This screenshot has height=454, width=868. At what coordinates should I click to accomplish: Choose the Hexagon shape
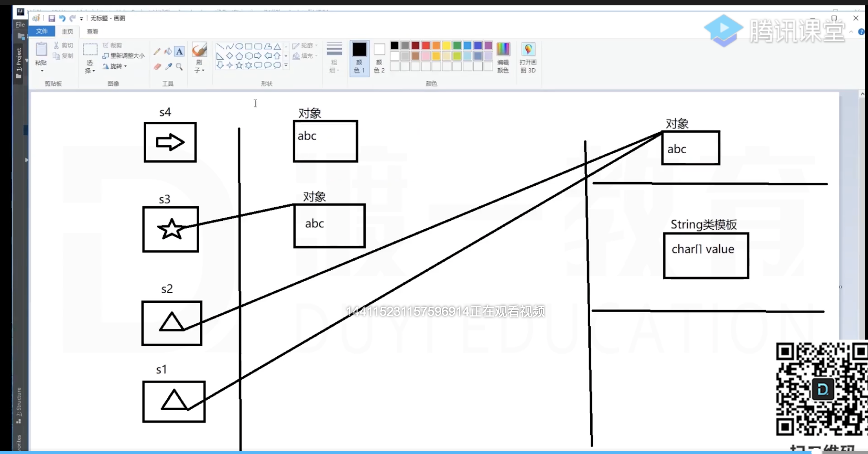[x=248, y=56]
